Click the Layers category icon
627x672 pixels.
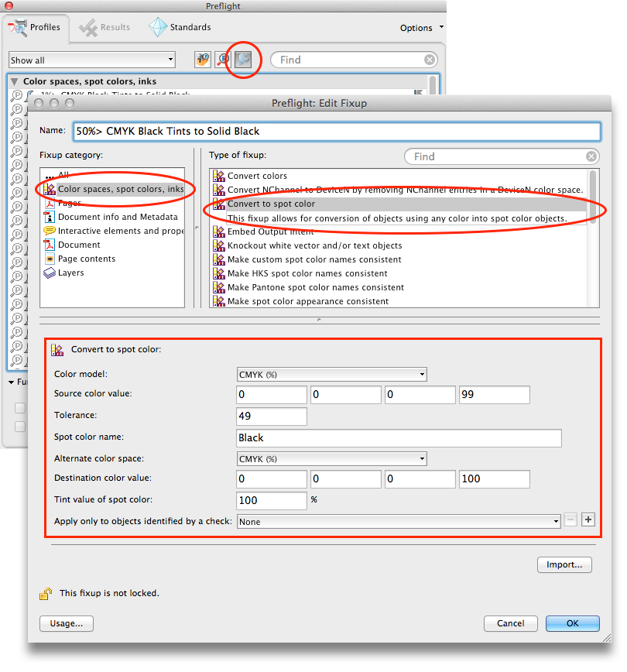(50, 273)
